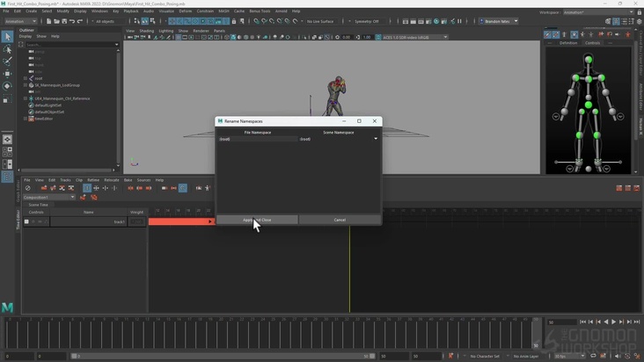Jump to end of playback range
This screenshot has height=362, width=644.
tap(637, 322)
